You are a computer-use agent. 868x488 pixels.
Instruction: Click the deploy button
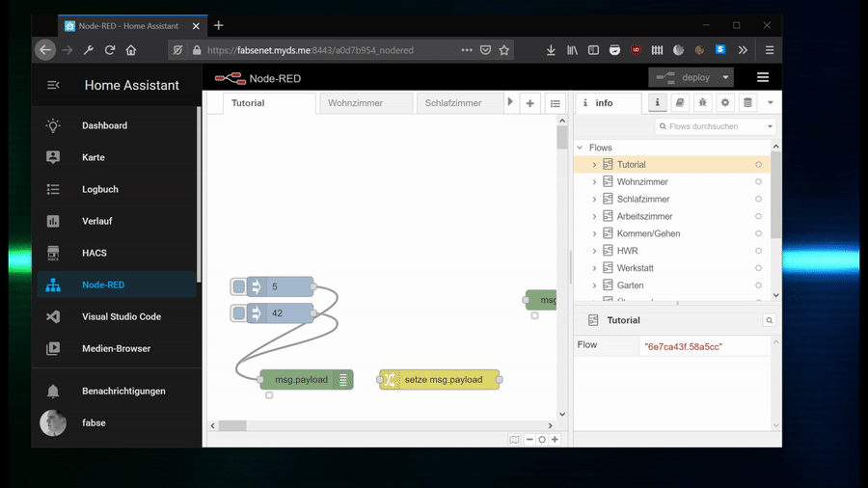click(683, 77)
